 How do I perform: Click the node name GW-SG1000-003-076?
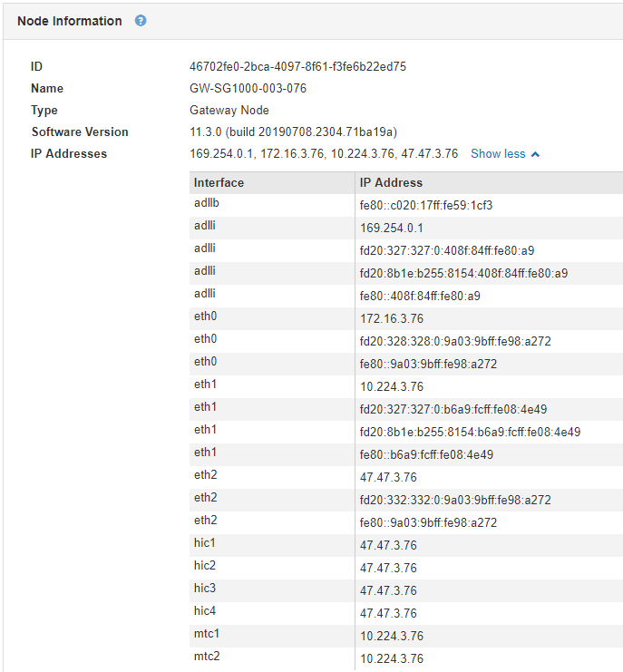coord(242,89)
